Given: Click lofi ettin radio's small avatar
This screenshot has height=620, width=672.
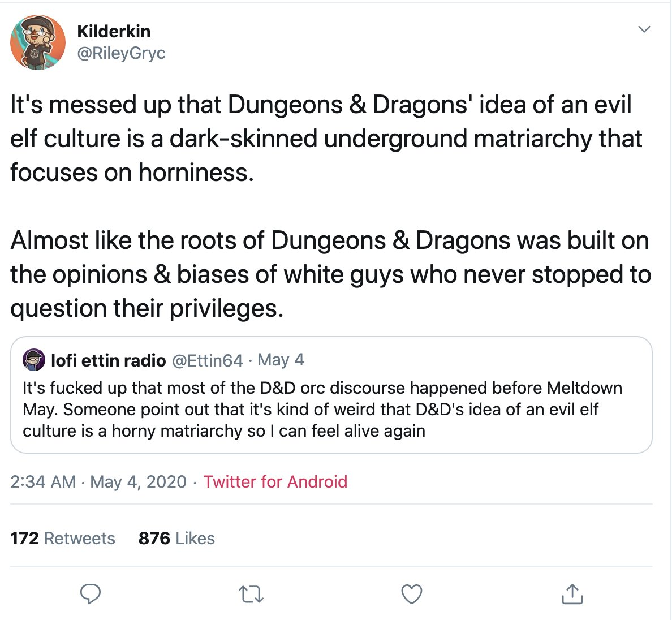Looking at the screenshot, I should pyautogui.click(x=34, y=360).
